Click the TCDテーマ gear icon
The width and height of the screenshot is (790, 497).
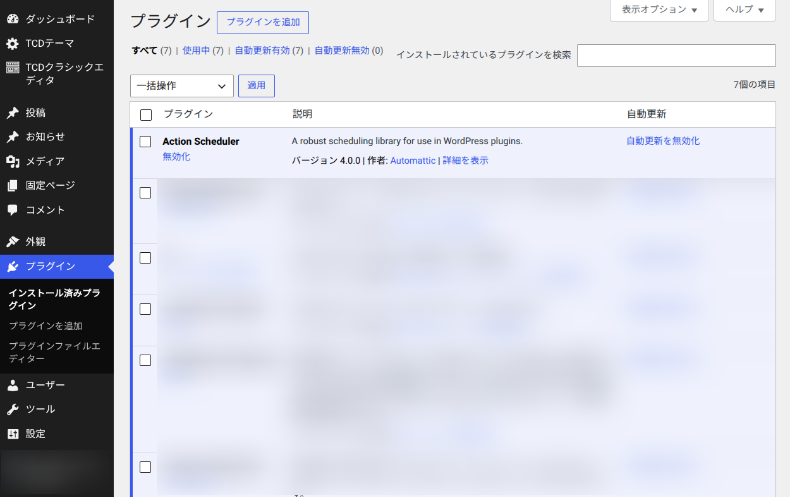pyautogui.click(x=13, y=44)
